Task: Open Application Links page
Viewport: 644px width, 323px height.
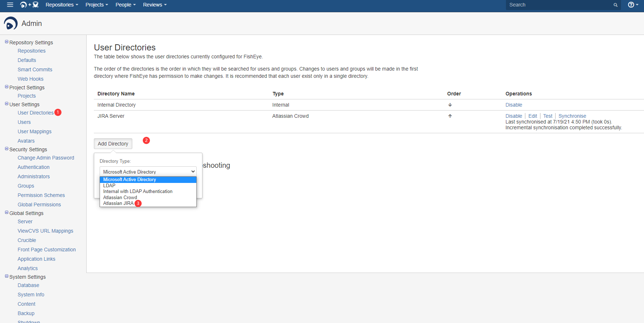Action: [x=36, y=259]
